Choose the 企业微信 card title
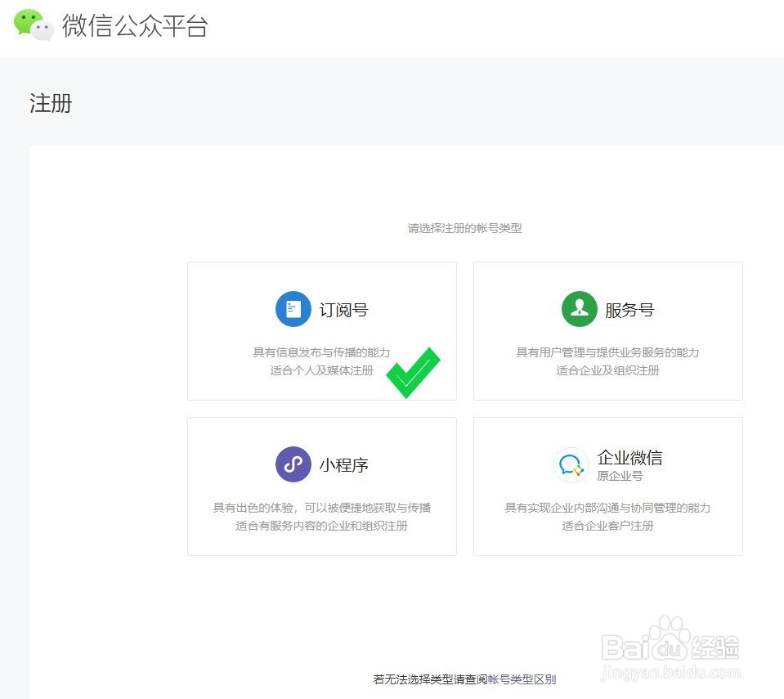 click(x=629, y=458)
